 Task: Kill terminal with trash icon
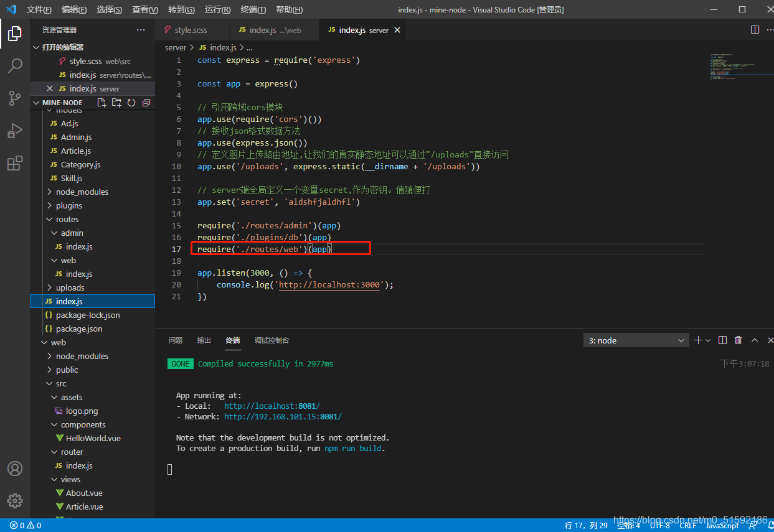(738, 340)
